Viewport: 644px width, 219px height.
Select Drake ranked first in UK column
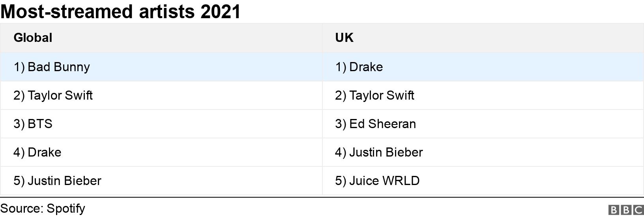359,67
